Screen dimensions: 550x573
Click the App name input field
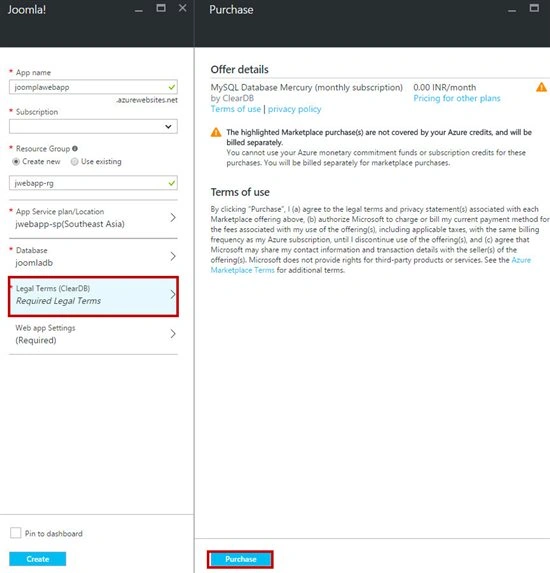click(93, 87)
